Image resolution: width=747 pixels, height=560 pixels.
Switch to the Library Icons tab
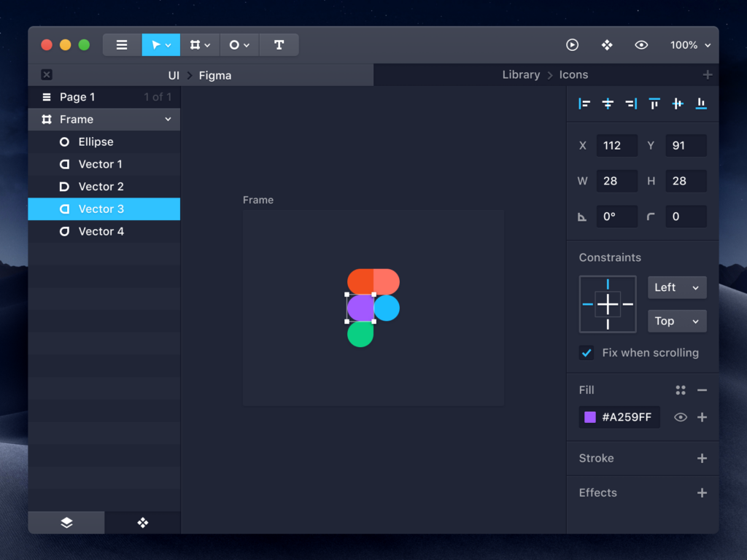tap(544, 75)
